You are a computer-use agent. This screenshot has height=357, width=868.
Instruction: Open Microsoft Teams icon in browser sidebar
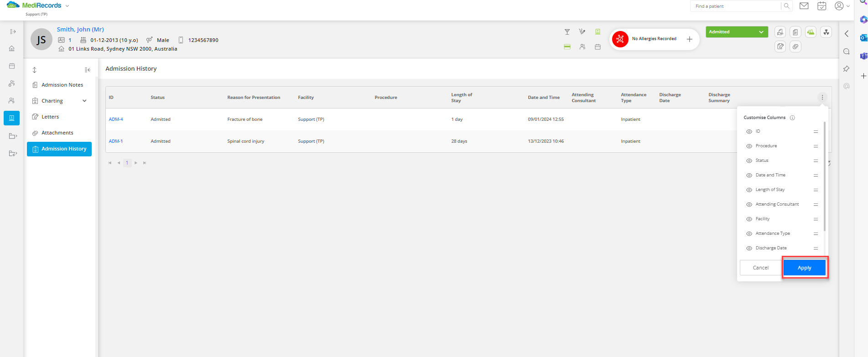coord(863,56)
